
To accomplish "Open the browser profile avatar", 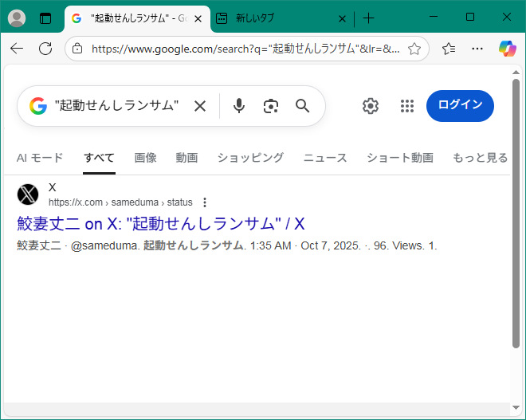I will coord(17,18).
